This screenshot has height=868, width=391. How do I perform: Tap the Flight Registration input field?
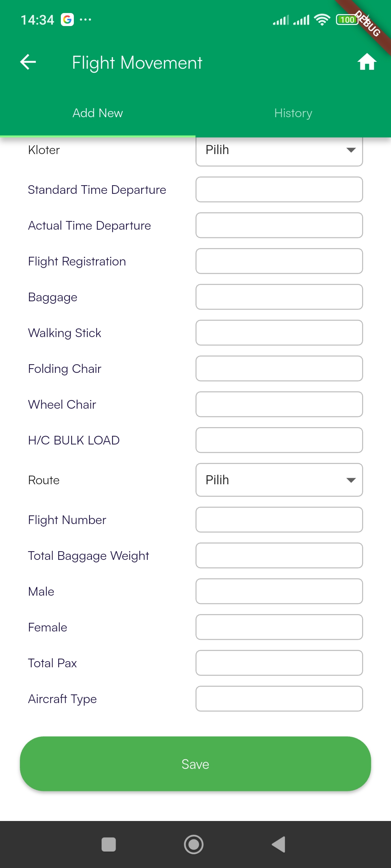279,261
